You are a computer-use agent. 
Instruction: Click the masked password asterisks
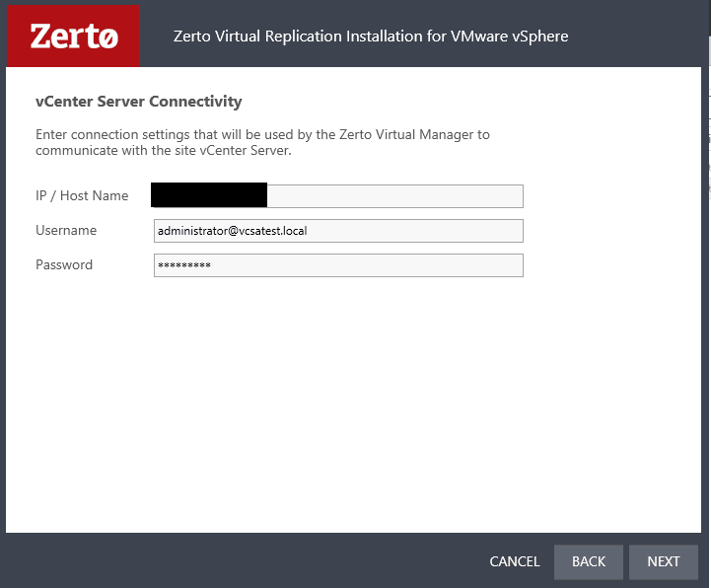(x=184, y=266)
